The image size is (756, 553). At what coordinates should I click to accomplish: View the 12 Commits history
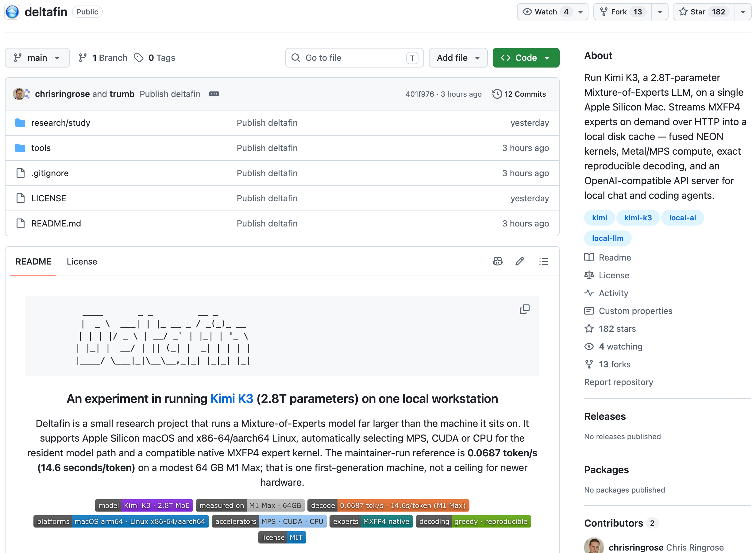click(x=519, y=94)
